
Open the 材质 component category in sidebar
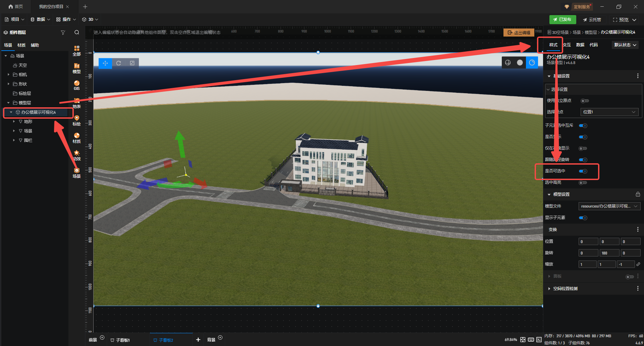[76, 138]
